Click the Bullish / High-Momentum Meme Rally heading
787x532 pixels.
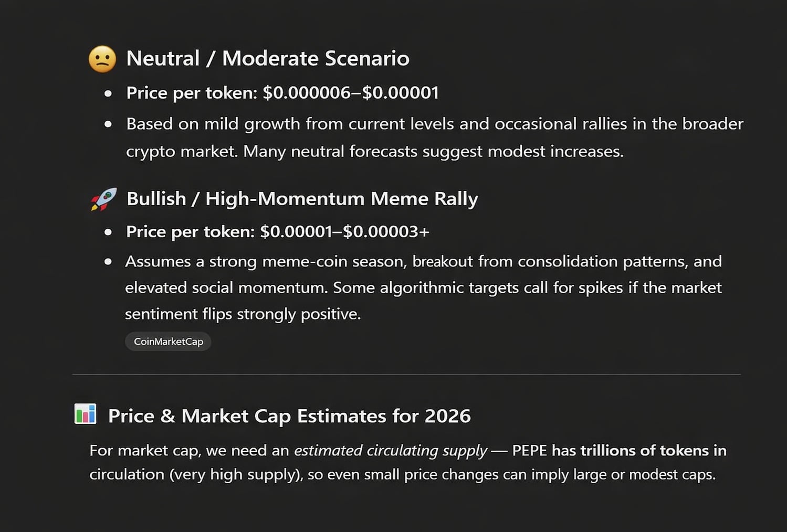tap(302, 199)
